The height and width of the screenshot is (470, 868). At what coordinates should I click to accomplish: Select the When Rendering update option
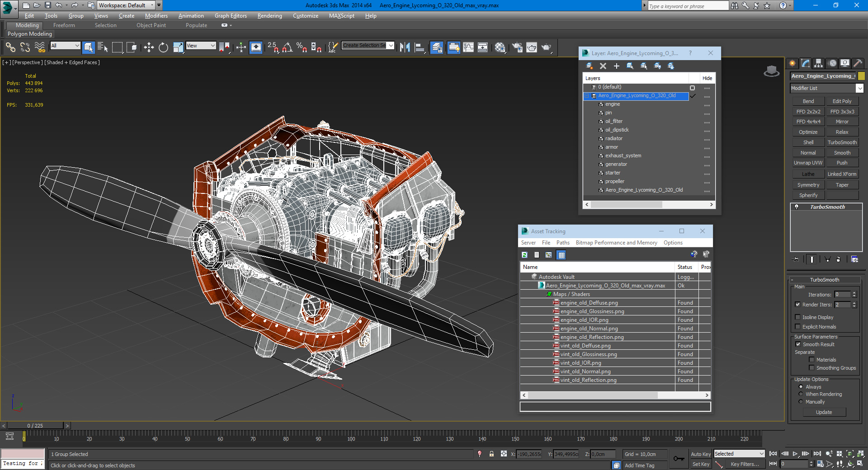tap(801, 394)
